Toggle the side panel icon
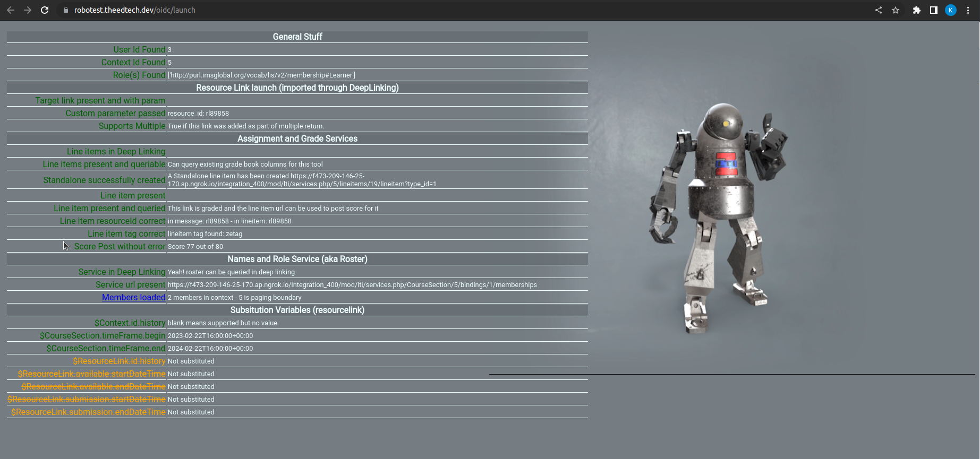This screenshot has width=980, height=459. point(933,10)
